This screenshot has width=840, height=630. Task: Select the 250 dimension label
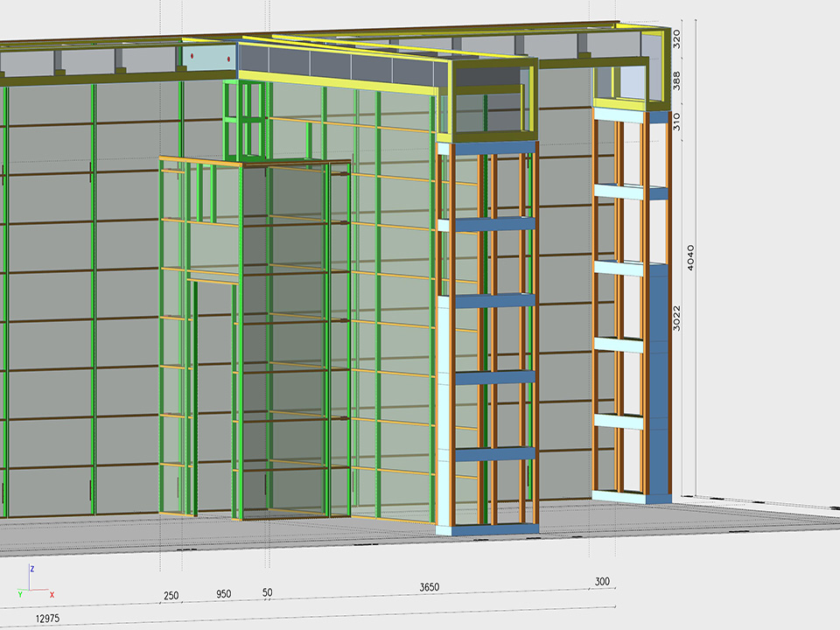[x=171, y=596]
